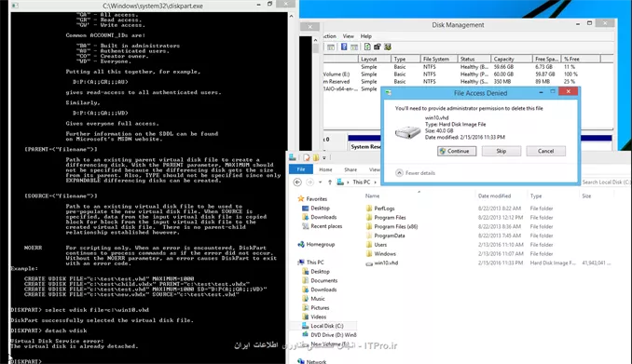This screenshot has width=632, height=364.
Task: Sort by Capacity column header
Action: point(511,59)
